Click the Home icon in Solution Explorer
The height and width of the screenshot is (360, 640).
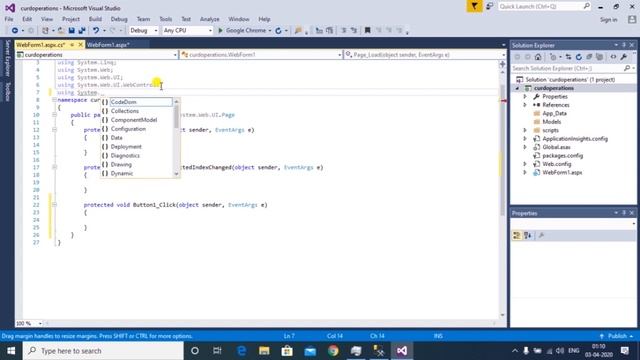tap(538, 57)
